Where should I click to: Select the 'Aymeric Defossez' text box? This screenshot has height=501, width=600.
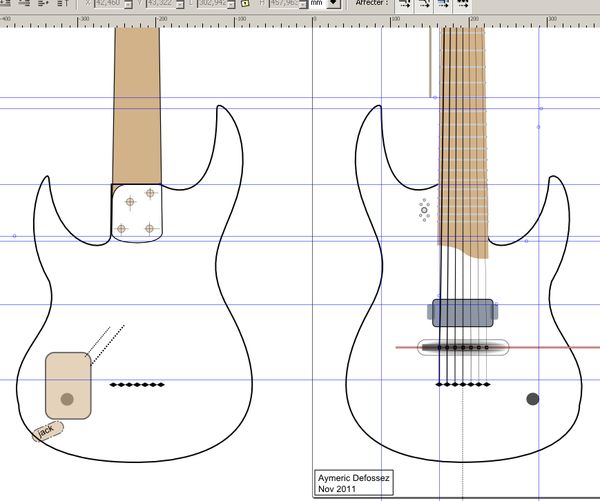click(354, 483)
